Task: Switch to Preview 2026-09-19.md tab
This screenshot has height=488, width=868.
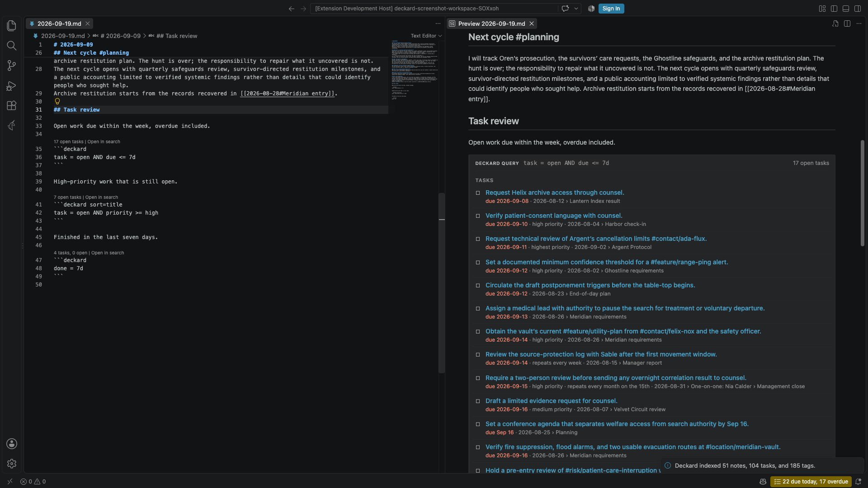Action: [x=491, y=23]
